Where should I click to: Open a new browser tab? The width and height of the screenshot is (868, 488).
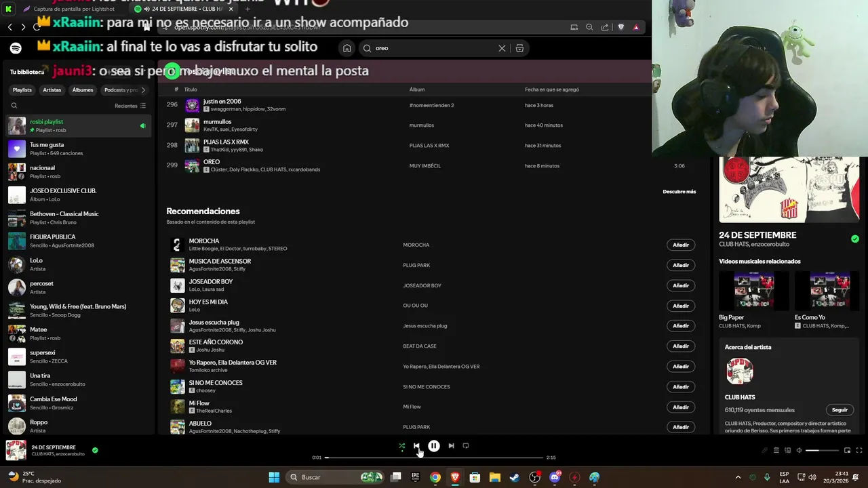[x=248, y=9]
